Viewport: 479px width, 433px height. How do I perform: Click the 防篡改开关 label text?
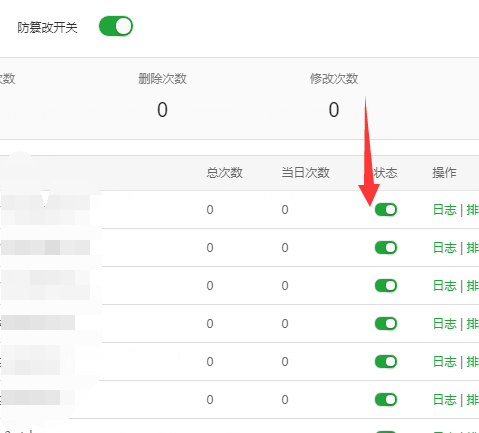click(x=47, y=27)
